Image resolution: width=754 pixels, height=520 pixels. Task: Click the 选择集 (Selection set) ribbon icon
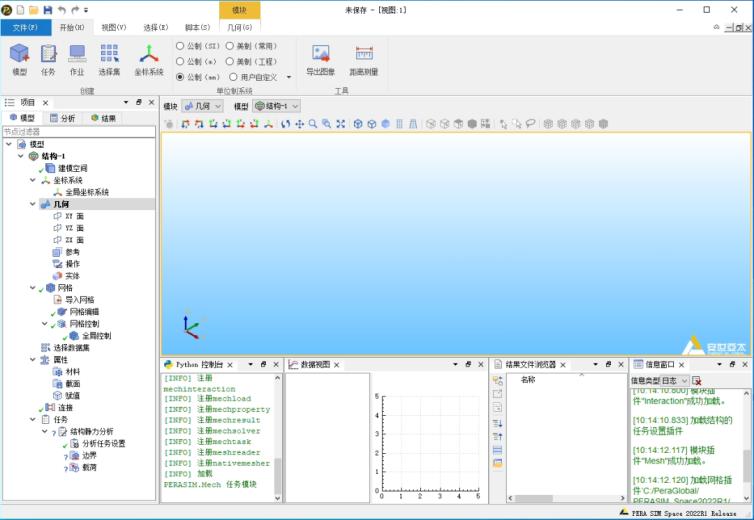109,53
